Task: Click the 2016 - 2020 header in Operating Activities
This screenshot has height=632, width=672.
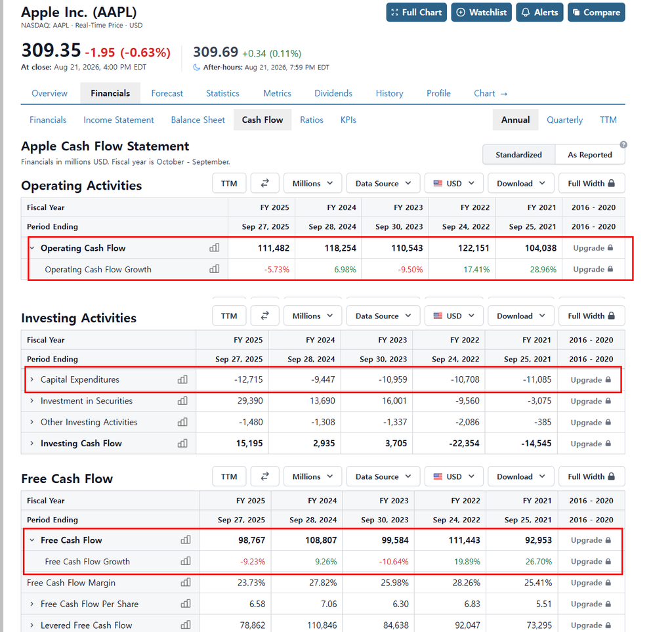Action: (x=593, y=207)
